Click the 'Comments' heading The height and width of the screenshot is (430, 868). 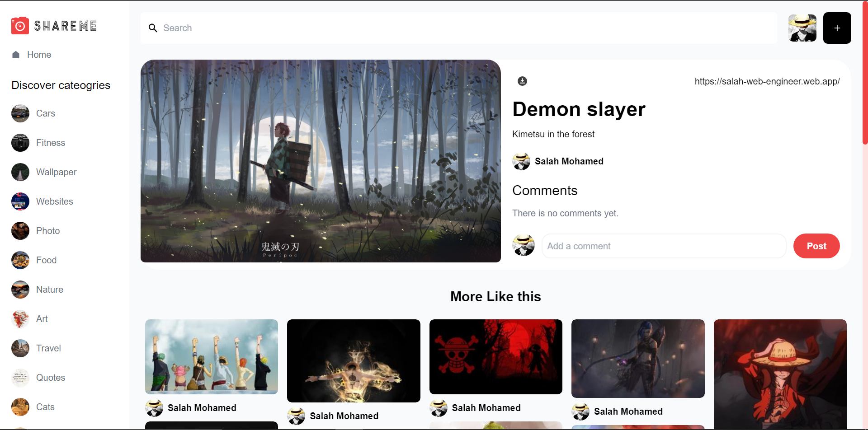tap(545, 191)
